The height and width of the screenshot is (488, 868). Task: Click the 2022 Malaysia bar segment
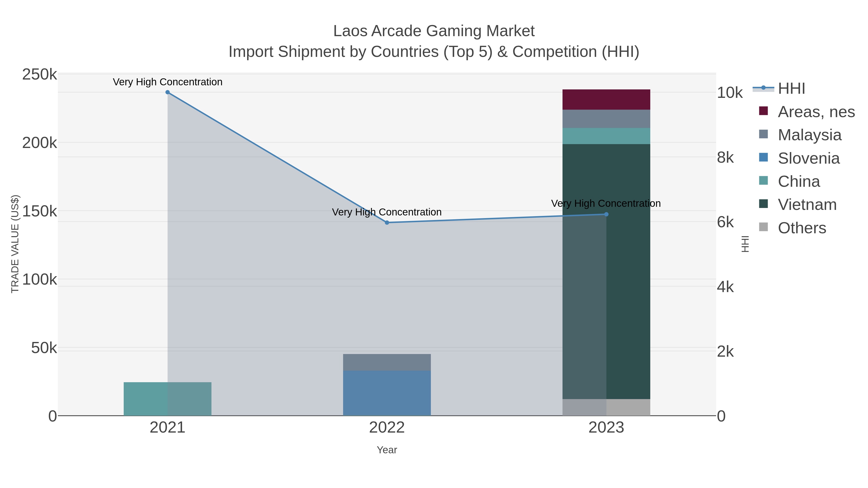point(387,362)
